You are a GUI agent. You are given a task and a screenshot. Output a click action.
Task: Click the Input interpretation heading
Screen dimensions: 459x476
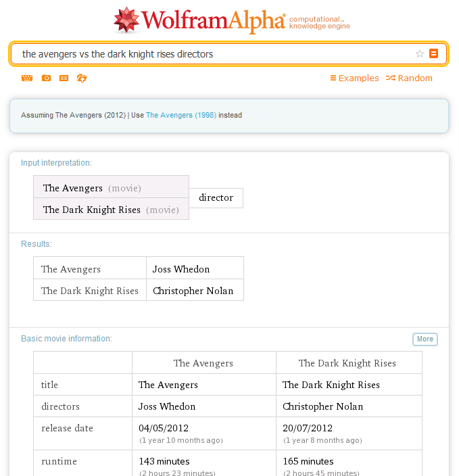pyautogui.click(x=56, y=163)
